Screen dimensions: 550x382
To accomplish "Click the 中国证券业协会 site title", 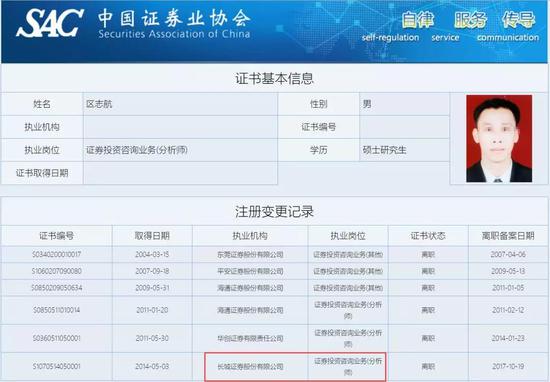I will point(174,18).
